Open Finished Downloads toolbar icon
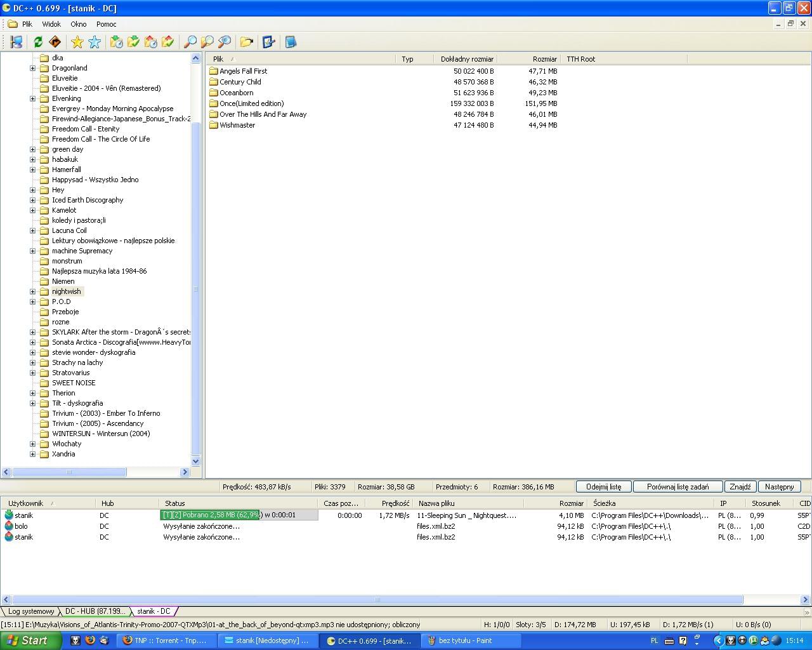812x650 pixels. 134,42
